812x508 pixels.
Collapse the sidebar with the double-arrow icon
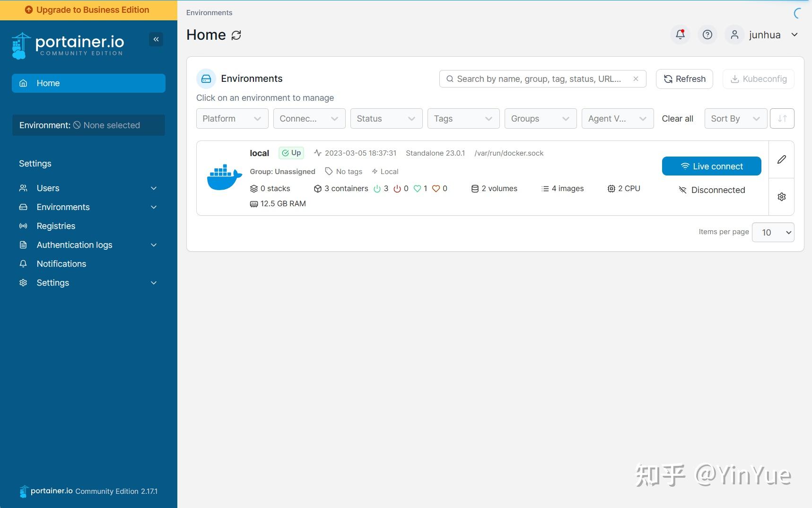(x=156, y=39)
